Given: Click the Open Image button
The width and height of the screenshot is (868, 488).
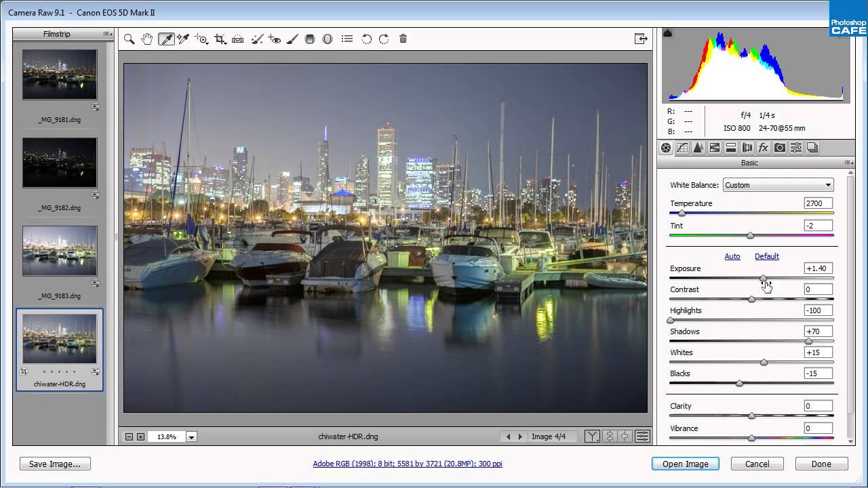Looking at the screenshot, I should 686,464.
